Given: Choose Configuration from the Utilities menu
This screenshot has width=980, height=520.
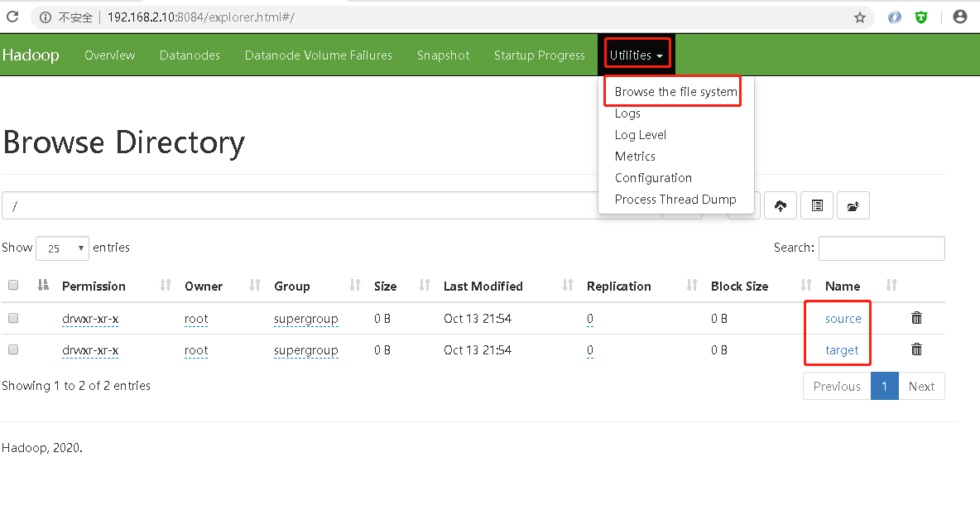Looking at the screenshot, I should (653, 178).
